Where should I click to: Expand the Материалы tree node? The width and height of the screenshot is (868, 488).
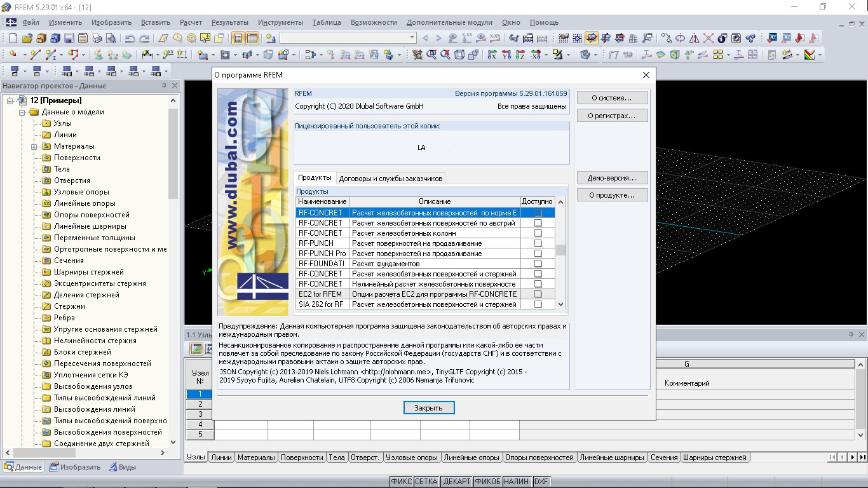34,147
